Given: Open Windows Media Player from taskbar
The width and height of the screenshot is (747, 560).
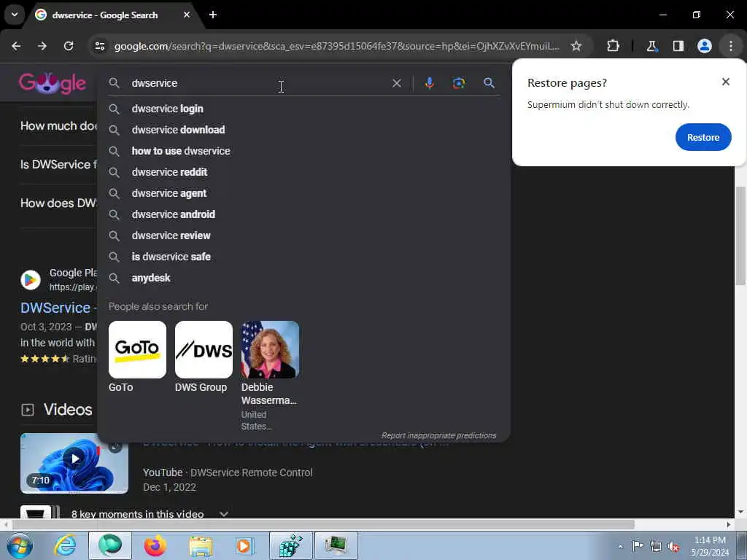Looking at the screenshot, I should pyautogui.click(x=244, y=545).
